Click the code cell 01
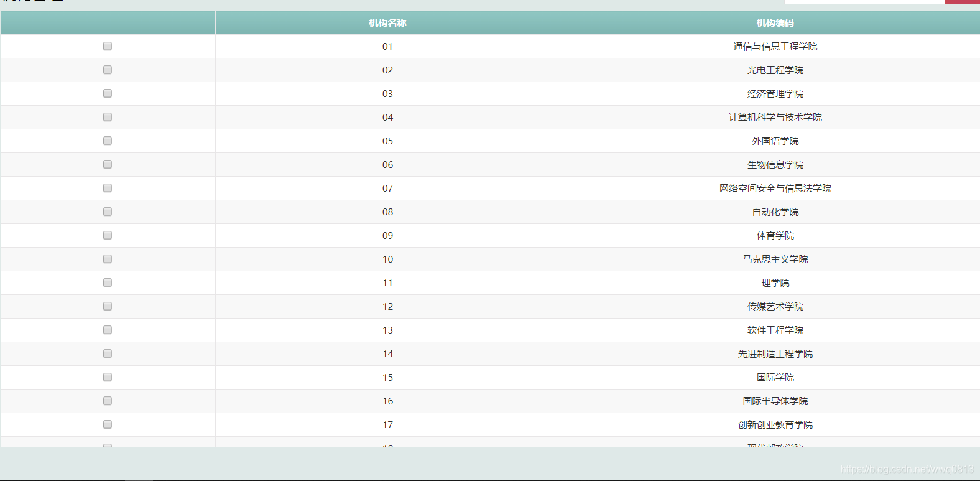Screen dimensions: 980x481 [x=387, y=47]
